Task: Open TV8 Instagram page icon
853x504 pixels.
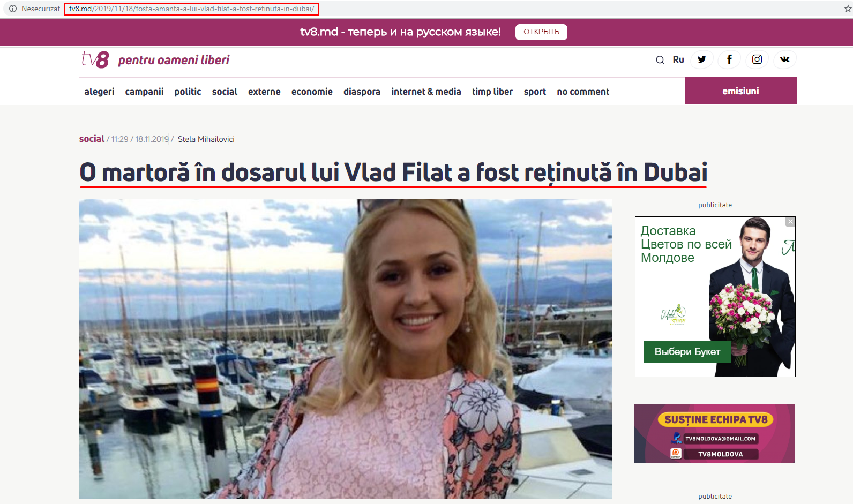Action: tap(757, 59)
